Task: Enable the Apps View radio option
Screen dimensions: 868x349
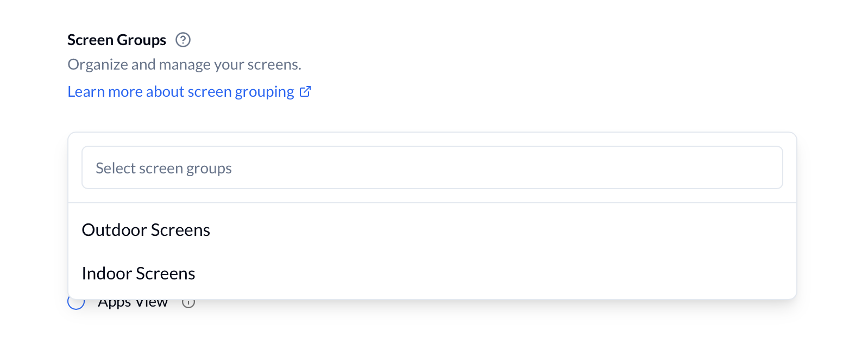Action: (x=76, y=303)
